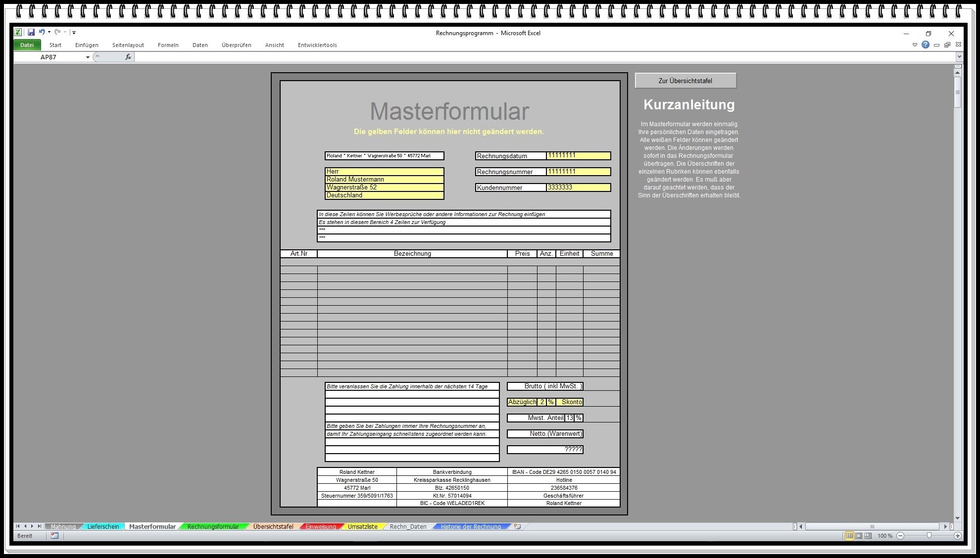Click the fx insert function icon

128,57
